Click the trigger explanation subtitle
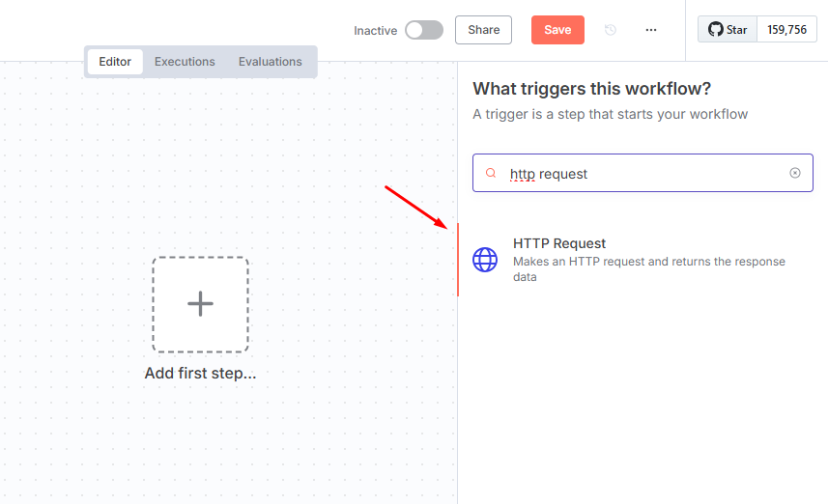The height and width of the screenshot is (504, 828). [610, 114]
